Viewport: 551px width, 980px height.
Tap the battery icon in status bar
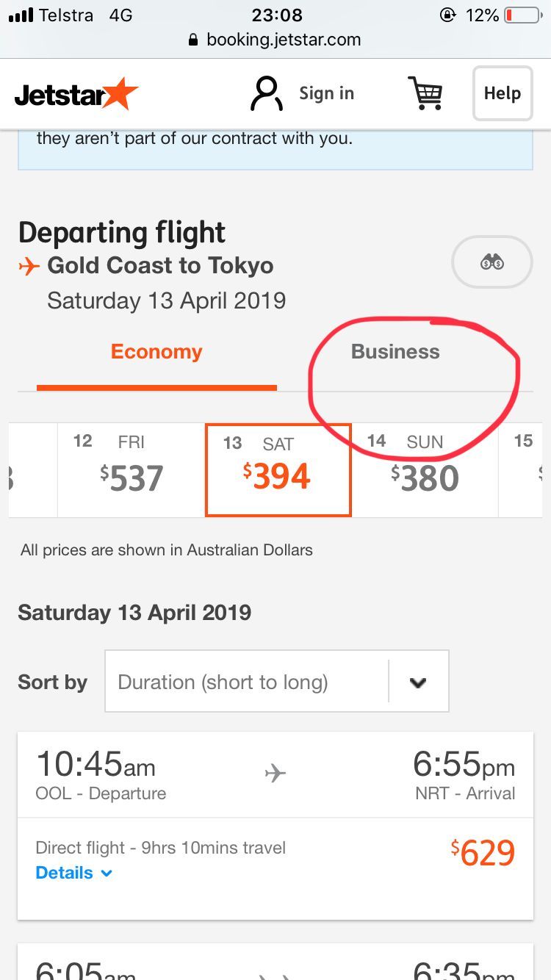click(x=522, y=15)
